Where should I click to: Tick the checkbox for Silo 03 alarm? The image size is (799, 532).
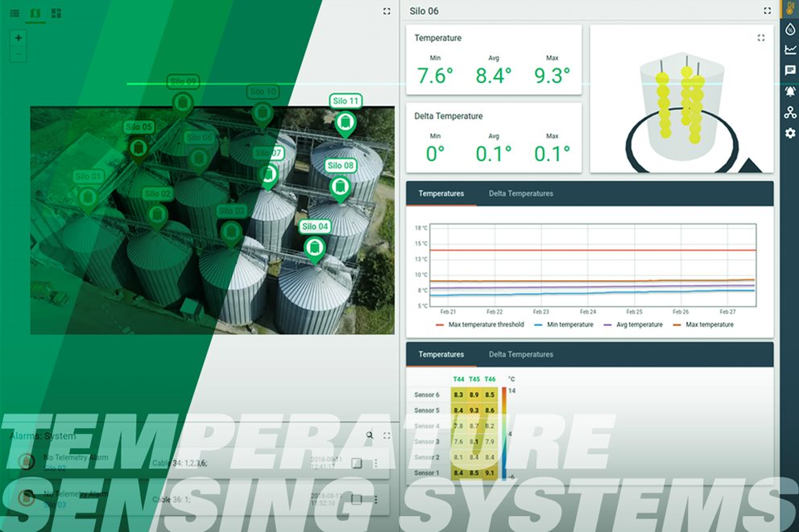(356, 499)
